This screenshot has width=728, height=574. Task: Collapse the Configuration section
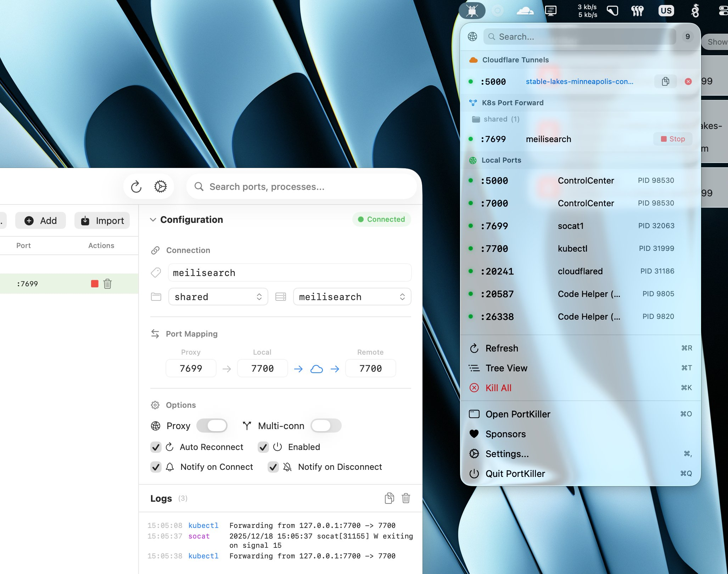[x=153, y=219]
